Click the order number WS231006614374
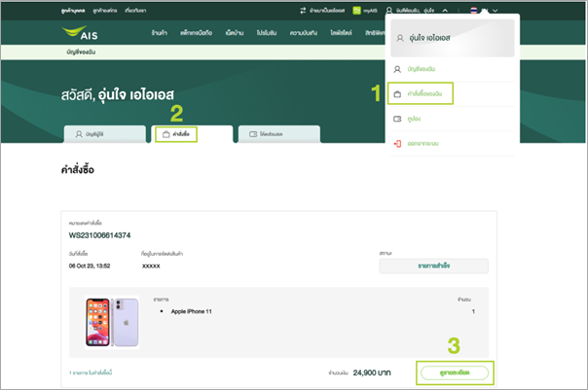 (x=99, y=235)
